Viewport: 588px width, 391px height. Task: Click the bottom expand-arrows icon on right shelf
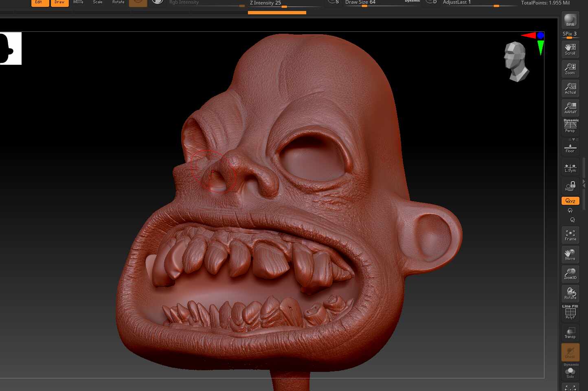coord(570,387)
